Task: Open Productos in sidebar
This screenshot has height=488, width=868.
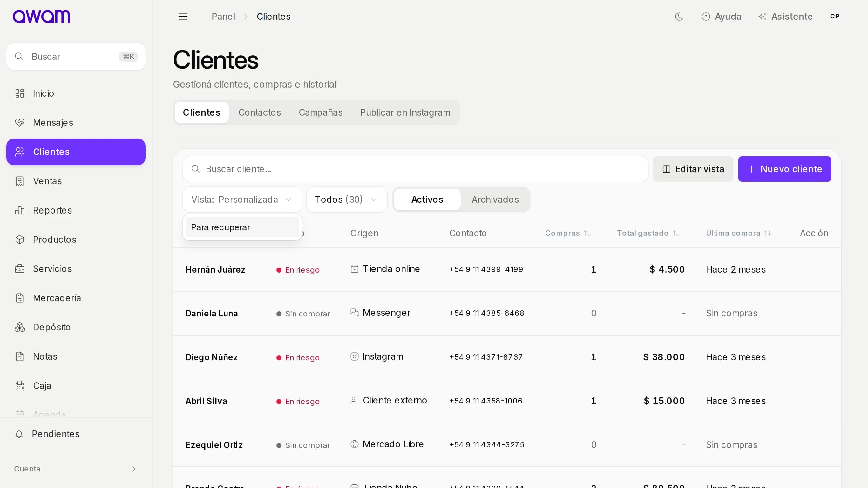Action: [x=76, y=240]
